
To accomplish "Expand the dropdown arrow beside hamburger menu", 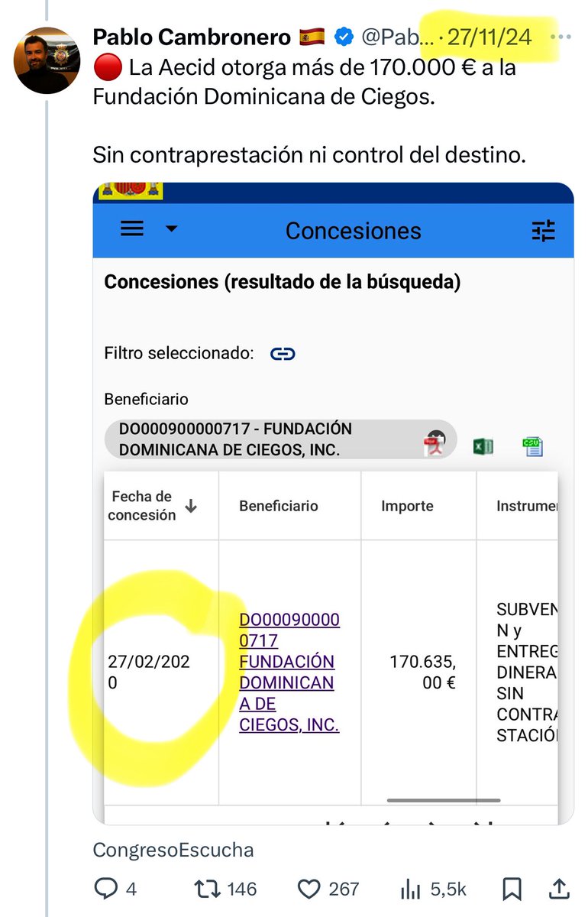I will pyautogui.click(x=172, y=229).
